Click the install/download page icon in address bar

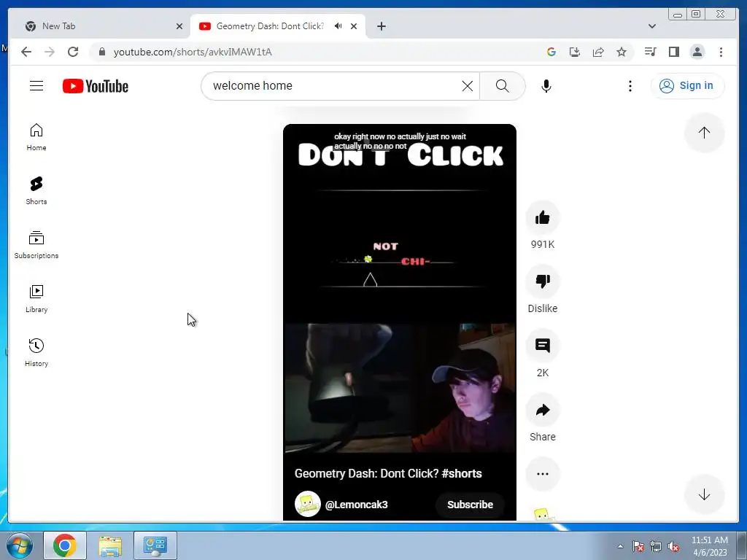click(x=575, y=52)
